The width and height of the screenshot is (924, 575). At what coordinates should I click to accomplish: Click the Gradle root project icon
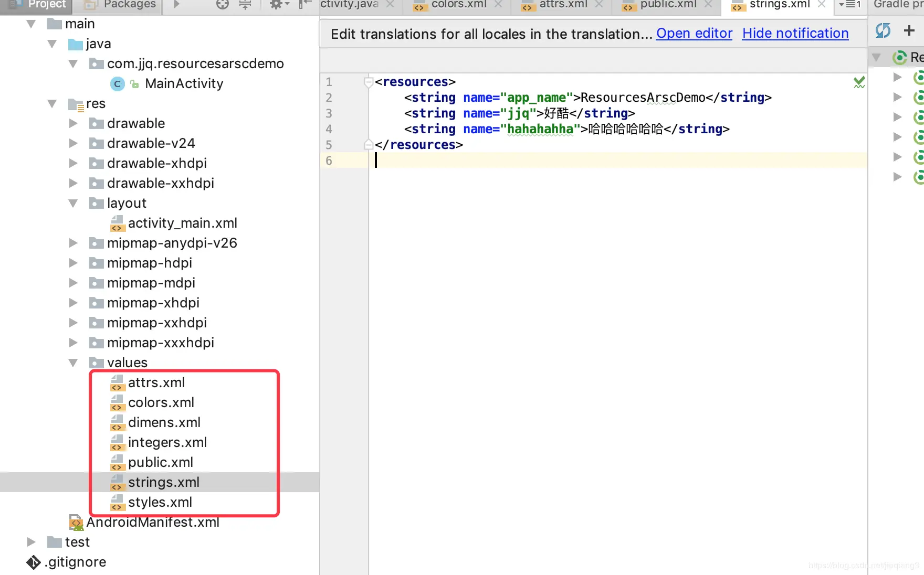(900, 57)
